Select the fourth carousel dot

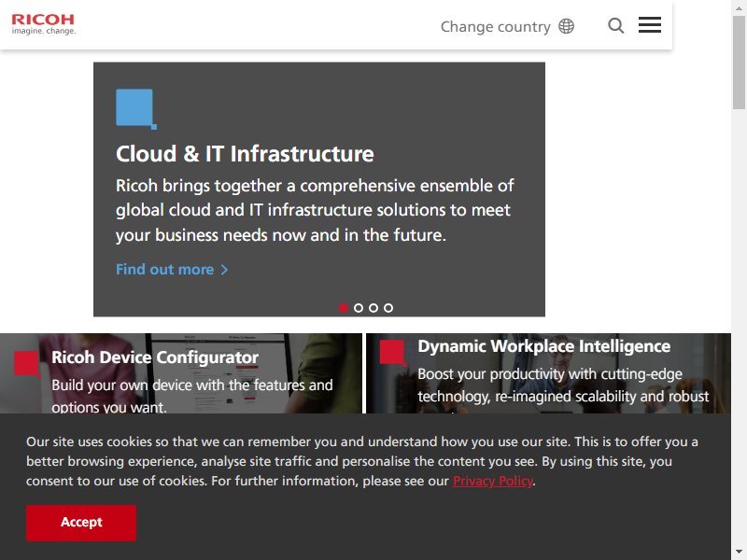388,308
